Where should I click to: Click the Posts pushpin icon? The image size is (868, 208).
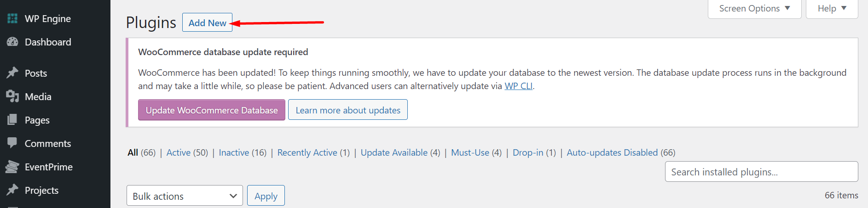tap(12, 73)
